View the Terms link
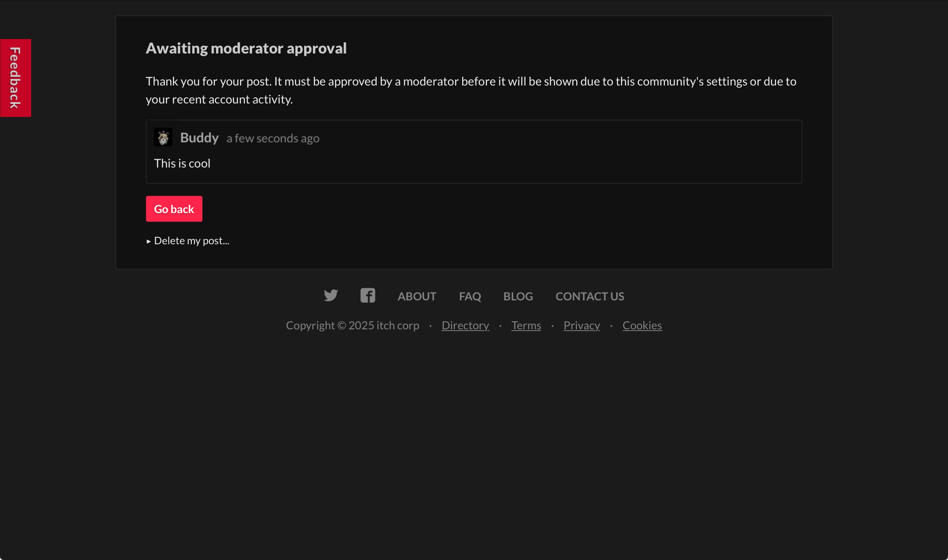Image resolution: width=948 pixels, height=560 pixels. pyautogui.click(x=526, y=325)
